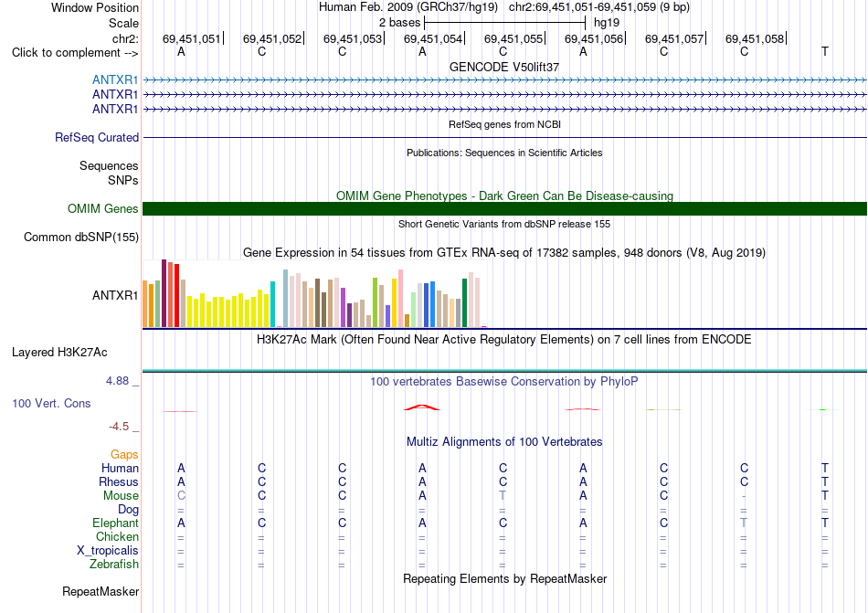Click the 'chr2:' ruler label
This screenshot has width=868, height=613.
coord(125,38)
